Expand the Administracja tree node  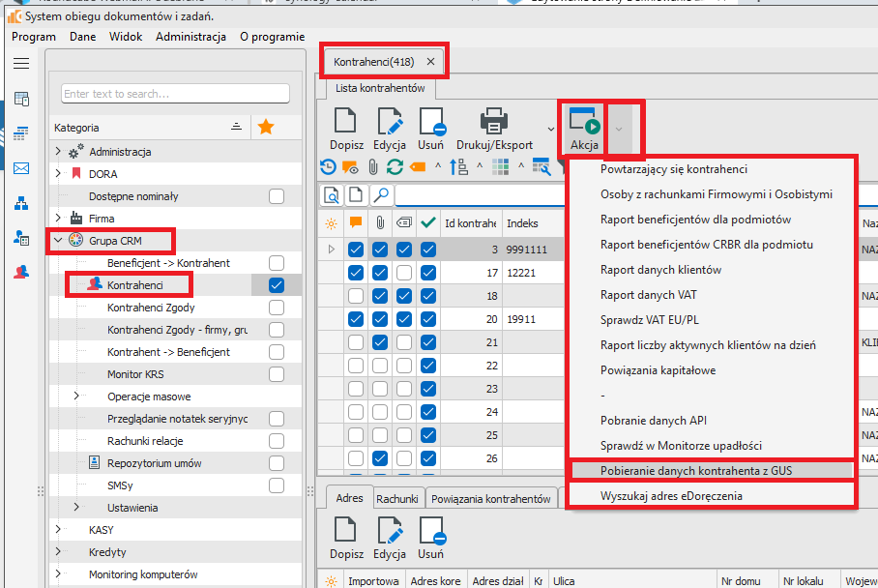point(58,152)
